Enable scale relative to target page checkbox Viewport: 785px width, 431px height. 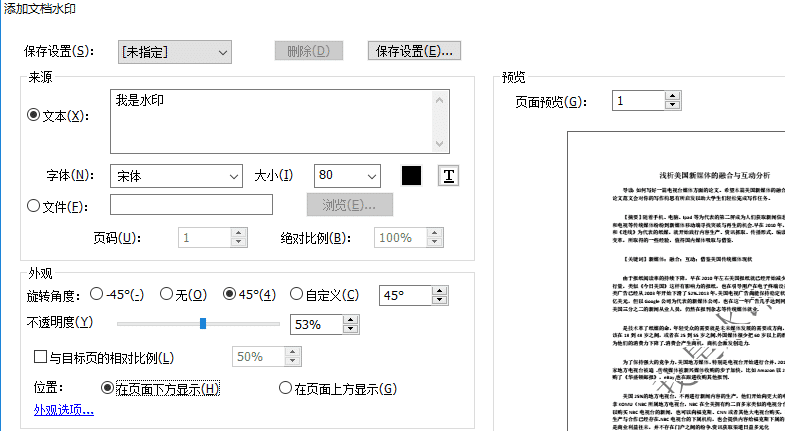pyautogui.click(x=40, y=357)
